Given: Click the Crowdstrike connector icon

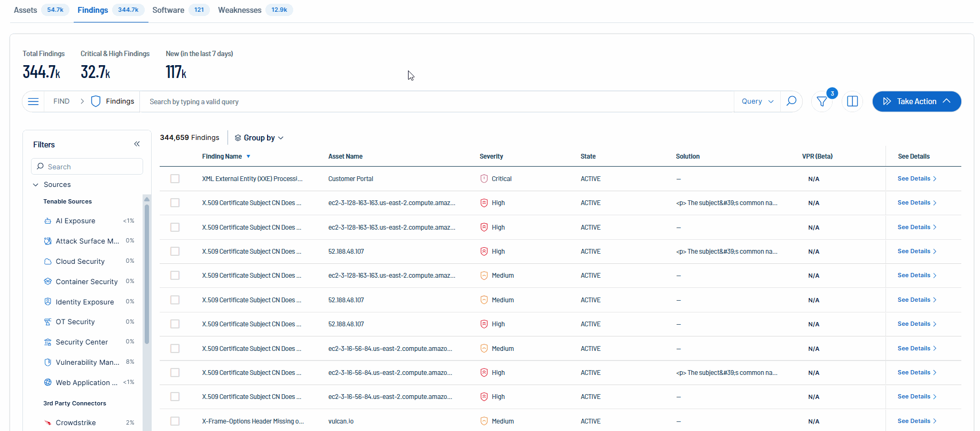Looking at the screenshot, I should pyautogui.click(x=48, y=422).
